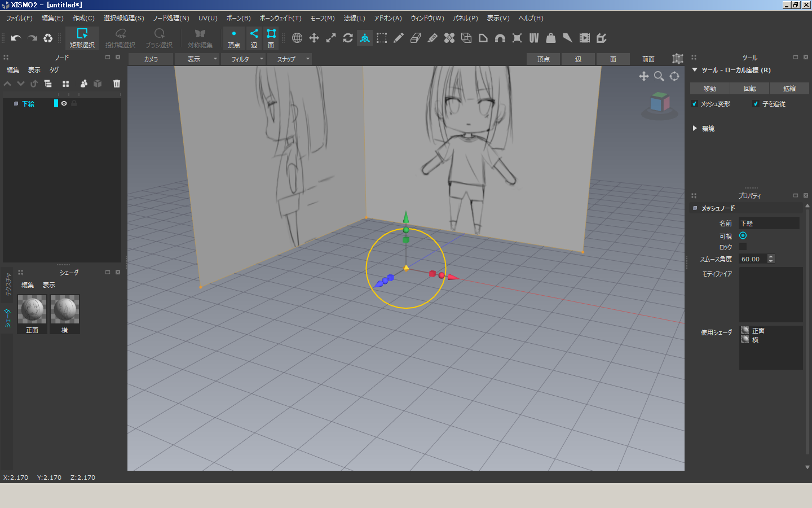Click the 名前 input field with 下絵

point(769,224)
